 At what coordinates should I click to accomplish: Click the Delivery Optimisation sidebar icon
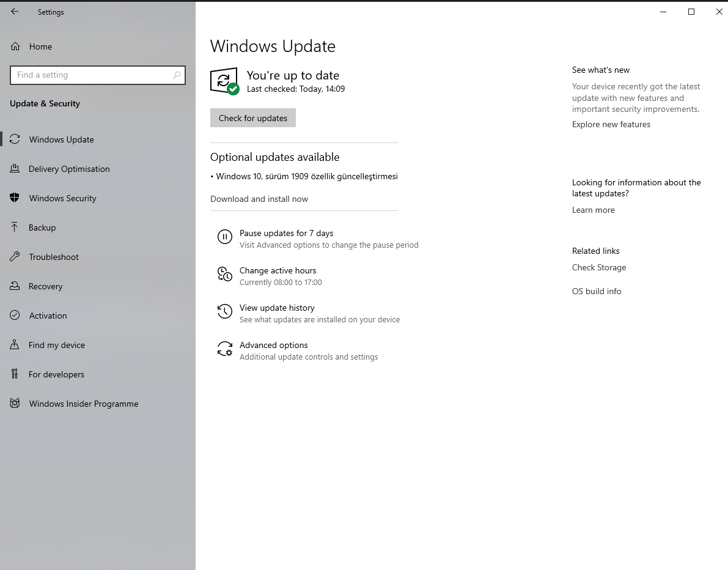click(x=15, y=169)
